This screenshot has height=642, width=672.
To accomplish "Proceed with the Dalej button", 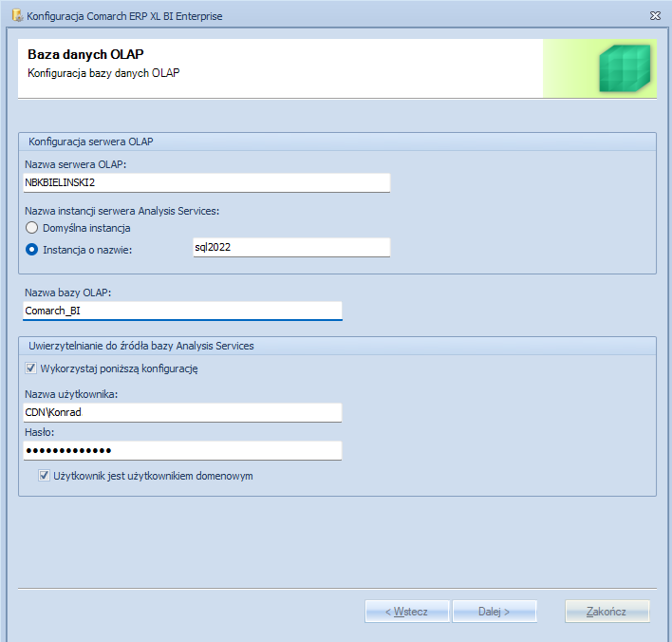I will (495, 611).
